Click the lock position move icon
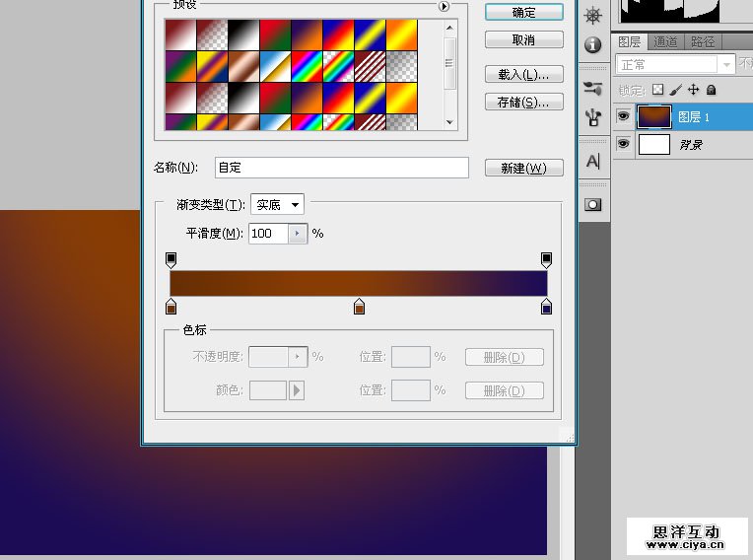 click(694, 90)
